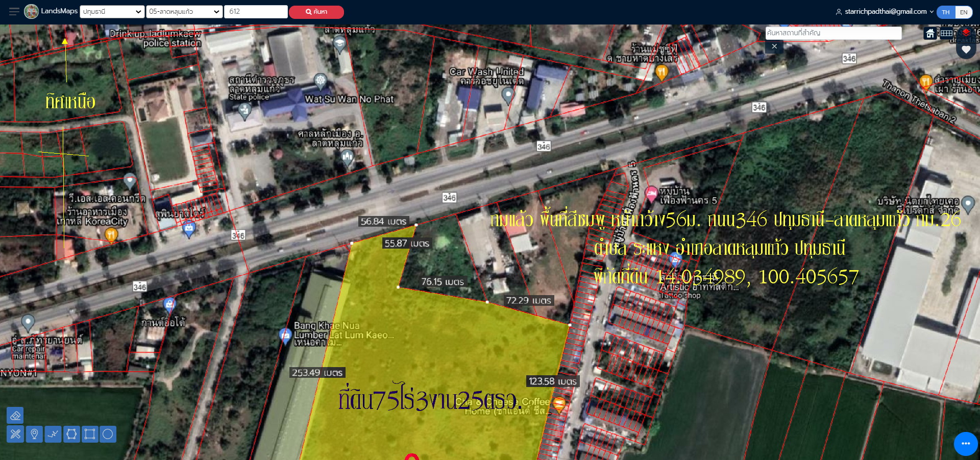This screenshot has height=460, width=980.
Task: Open the hamburger menu
Action: (x=14, y=11)
